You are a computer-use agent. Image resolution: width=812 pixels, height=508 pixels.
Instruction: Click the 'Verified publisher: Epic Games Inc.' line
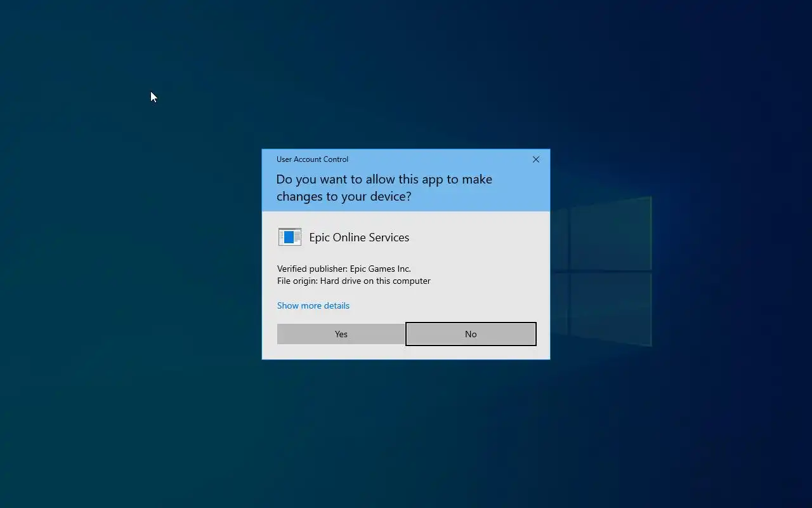(344, 269)
